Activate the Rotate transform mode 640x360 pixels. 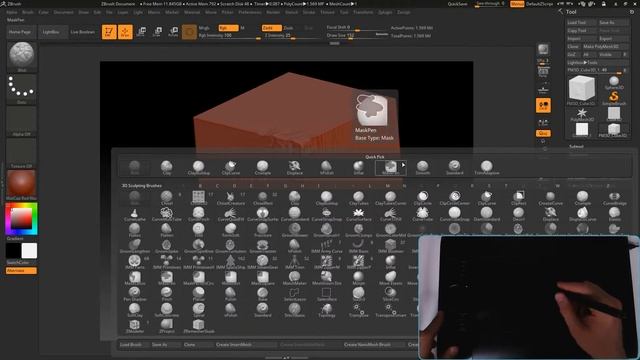pyautogui.click(x=173, y=32)
